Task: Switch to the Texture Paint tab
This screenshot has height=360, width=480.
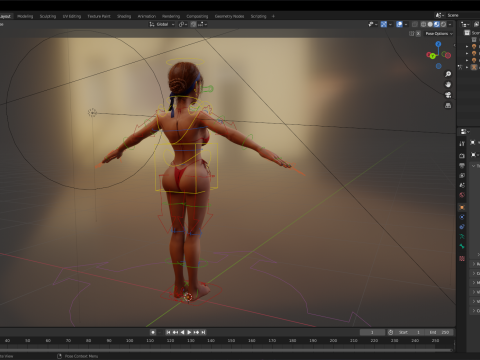Action: (x=99, y=16)
